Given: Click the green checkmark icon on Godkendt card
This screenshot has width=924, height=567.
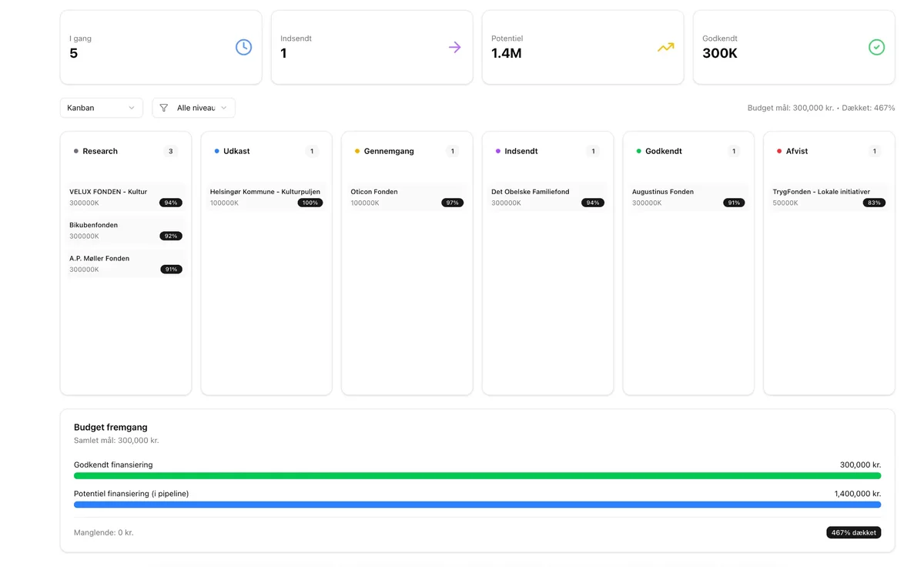Looking at the screenshot, I should pyautogui.click(x=876, y=47).
